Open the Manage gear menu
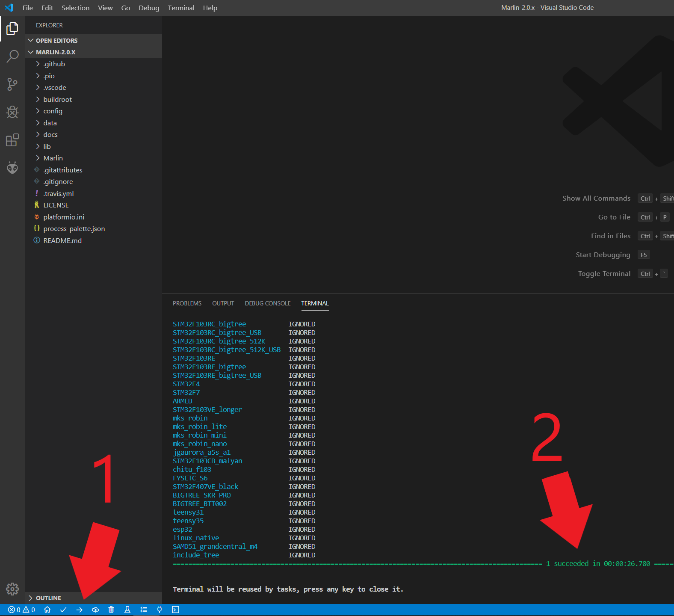 (x=12, y=589)
